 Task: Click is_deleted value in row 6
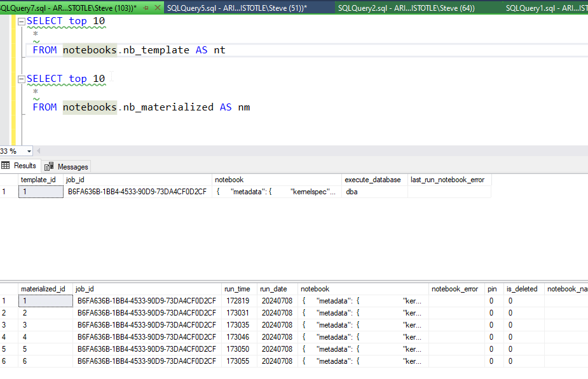(x=524, y=361)
